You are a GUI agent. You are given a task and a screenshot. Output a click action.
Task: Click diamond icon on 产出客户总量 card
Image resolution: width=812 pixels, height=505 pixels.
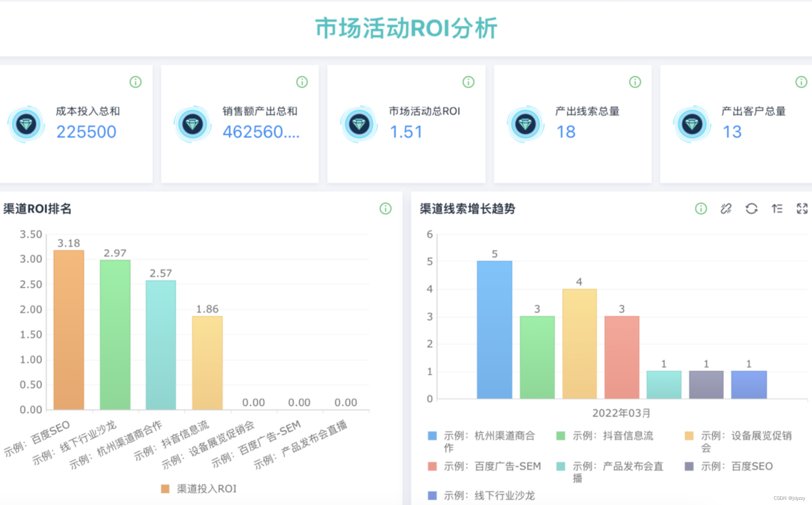(692, 124)
